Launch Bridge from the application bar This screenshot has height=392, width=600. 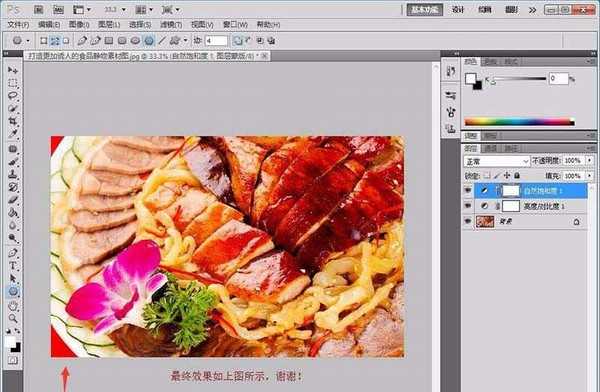[39, 10]
